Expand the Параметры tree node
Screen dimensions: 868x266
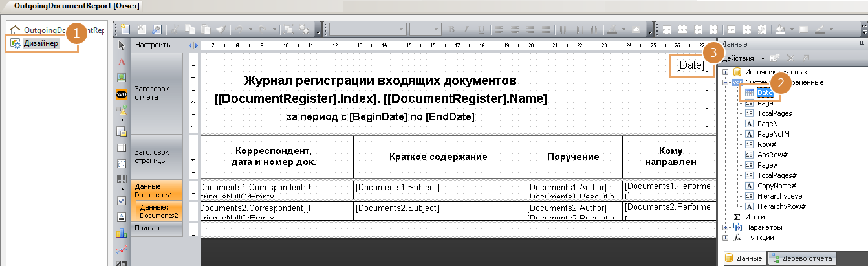(726, 227)
